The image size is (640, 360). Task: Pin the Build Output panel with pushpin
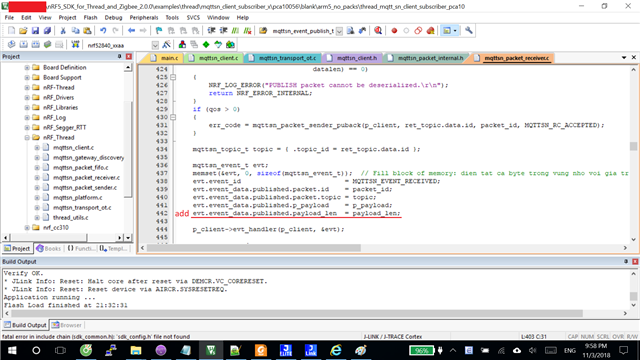pos(626,261)
